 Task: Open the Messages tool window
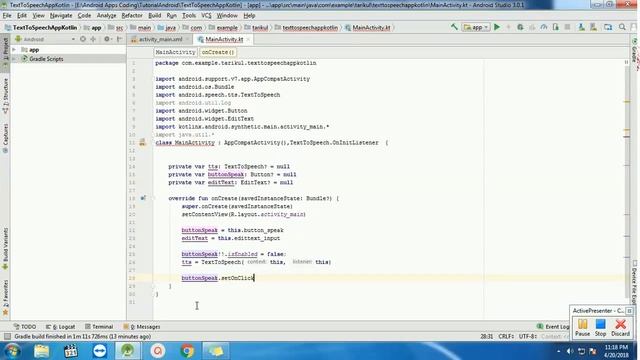click(x=142, y=327)
